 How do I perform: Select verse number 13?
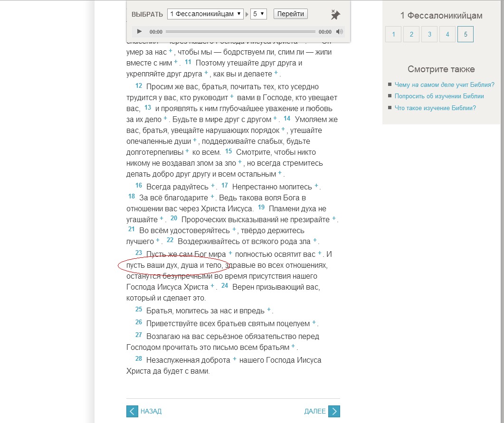148,108
